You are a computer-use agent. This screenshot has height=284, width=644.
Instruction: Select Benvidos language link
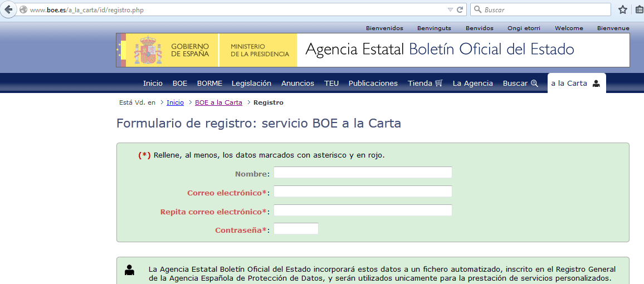479,28
